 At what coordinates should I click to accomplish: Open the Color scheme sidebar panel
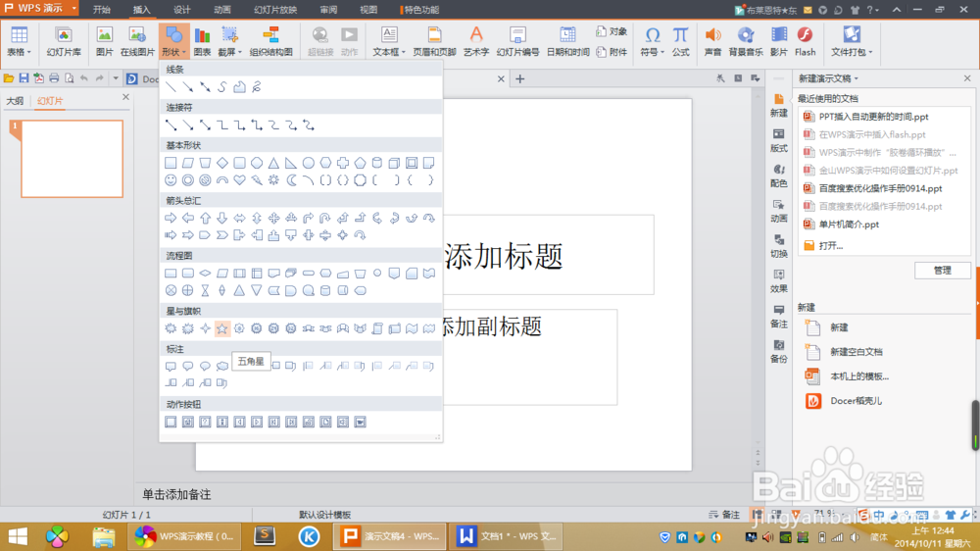click(779, 175)
